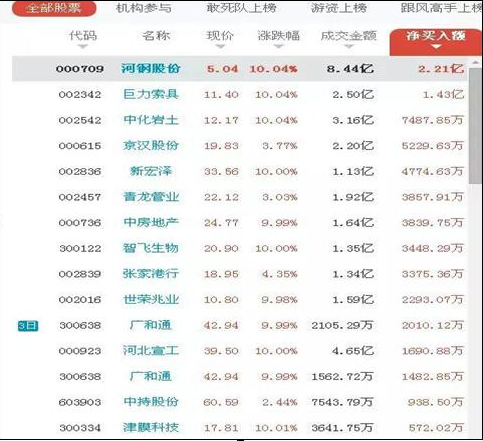Click net buy value 5229.63万
This screenshot has width=483, height=441.
point(433,146)
